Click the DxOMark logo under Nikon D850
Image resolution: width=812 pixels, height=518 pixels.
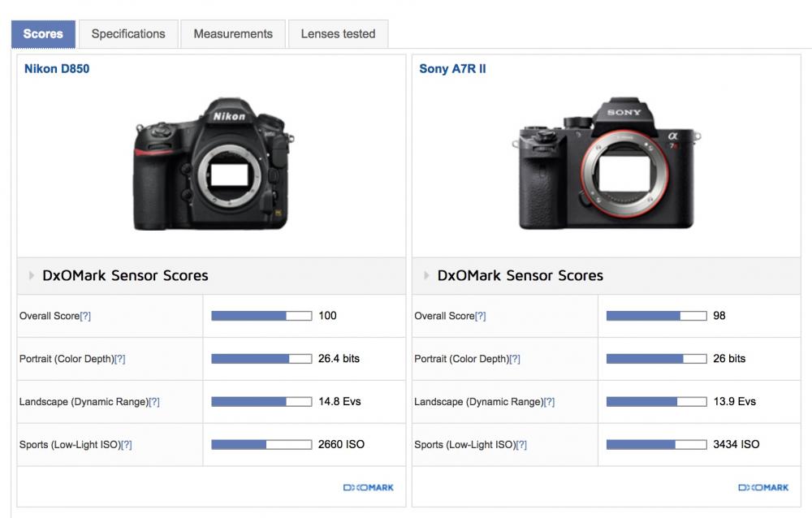pos(368,487)
